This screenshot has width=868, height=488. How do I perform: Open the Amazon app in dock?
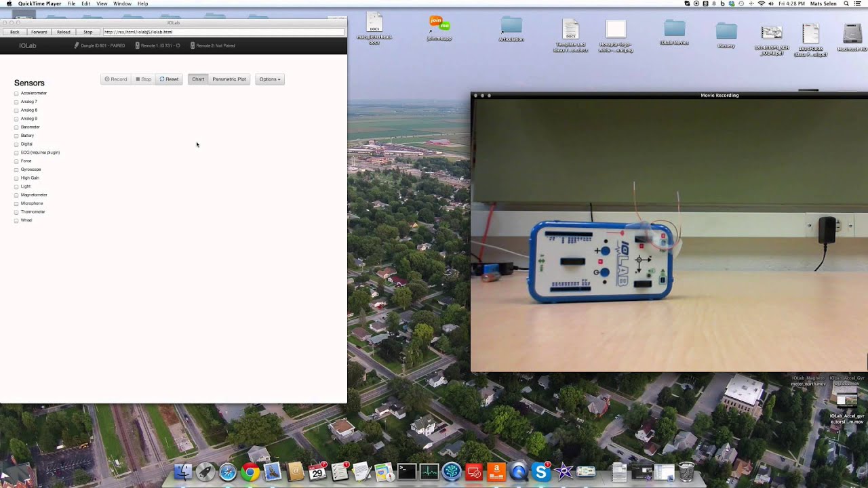tap(496, 472)
